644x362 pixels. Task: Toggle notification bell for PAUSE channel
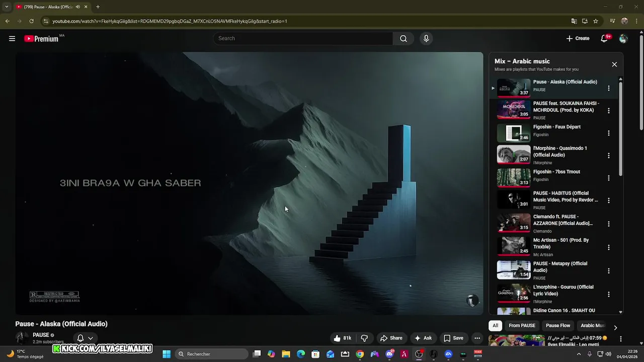pyautogui.click(x=80, y=338)
